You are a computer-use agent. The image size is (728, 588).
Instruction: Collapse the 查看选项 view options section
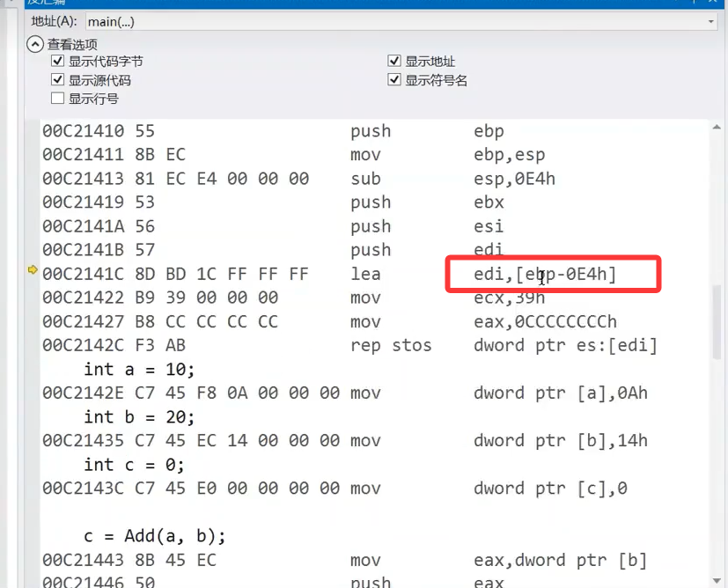(35, 45)
